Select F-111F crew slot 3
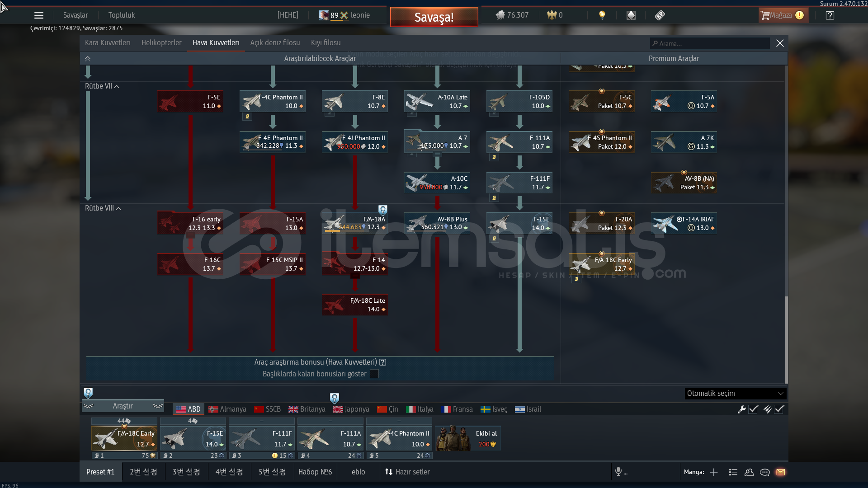Screen dimensions: 868x488 coord(262,439)
